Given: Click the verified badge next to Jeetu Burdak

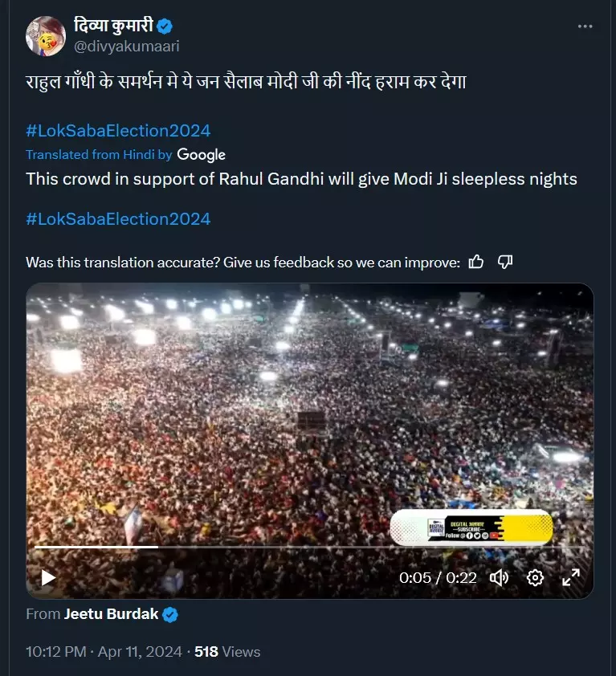Looking at the screenshot, I should pos(170,615).
